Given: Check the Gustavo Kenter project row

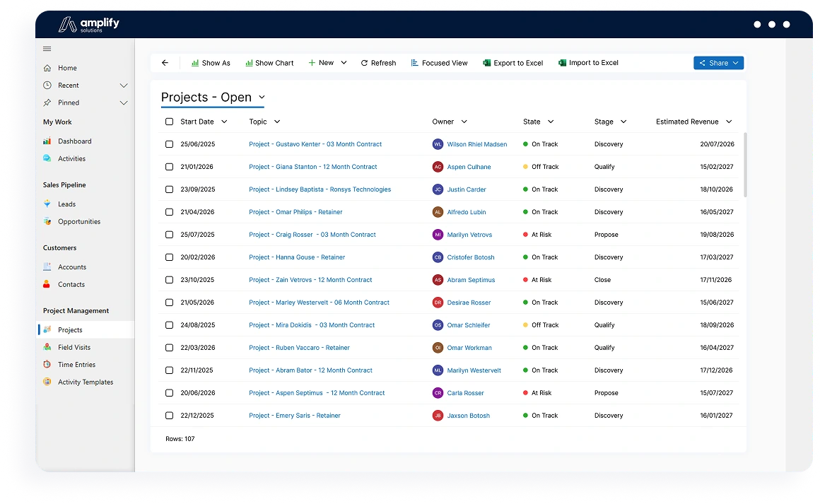Looking at the screenshot, I should click(170, 144).
